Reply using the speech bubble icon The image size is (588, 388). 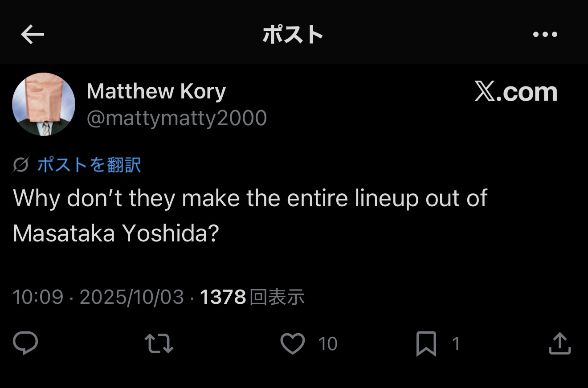coord(25,344)
